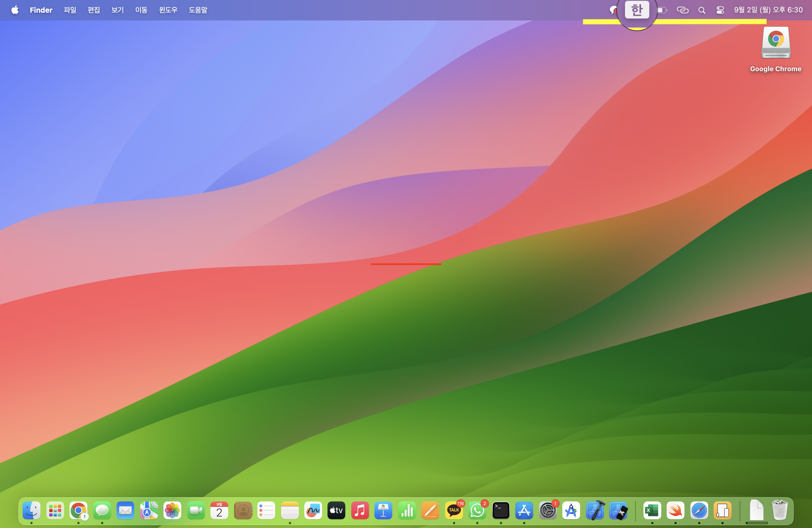This screenshot has height=528, width=812.
Task: Click the Spotlight search magnifier
Action: [702, 10]
